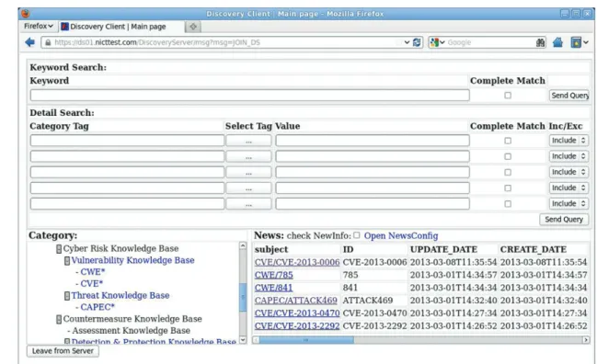Open the bookmarks toolbar icon

(579, 42)
